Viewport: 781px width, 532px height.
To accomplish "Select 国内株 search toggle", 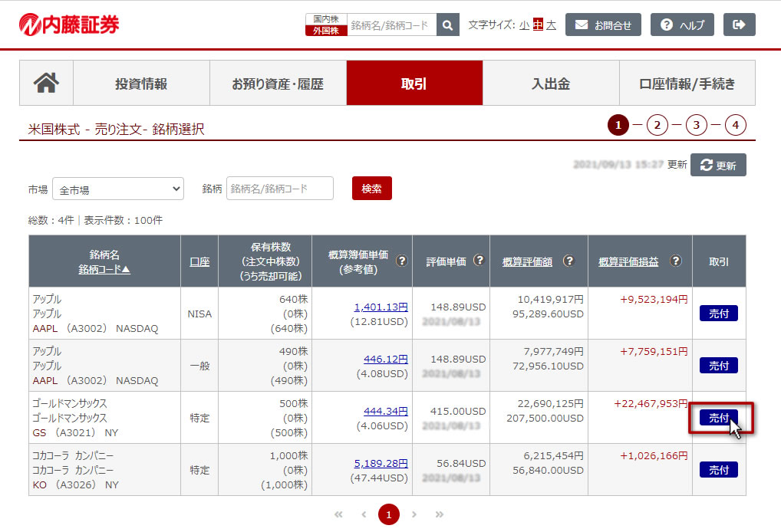I will 326,19.
